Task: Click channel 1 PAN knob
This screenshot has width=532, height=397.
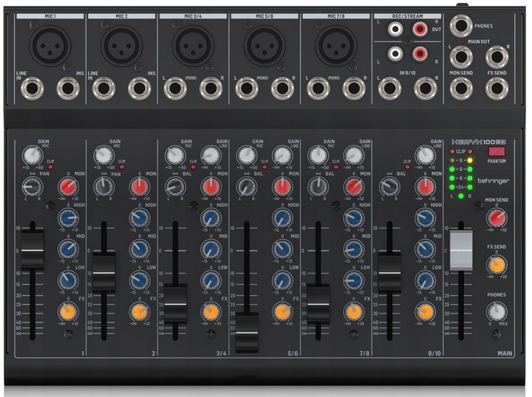Action: click(x=33, y=186)
